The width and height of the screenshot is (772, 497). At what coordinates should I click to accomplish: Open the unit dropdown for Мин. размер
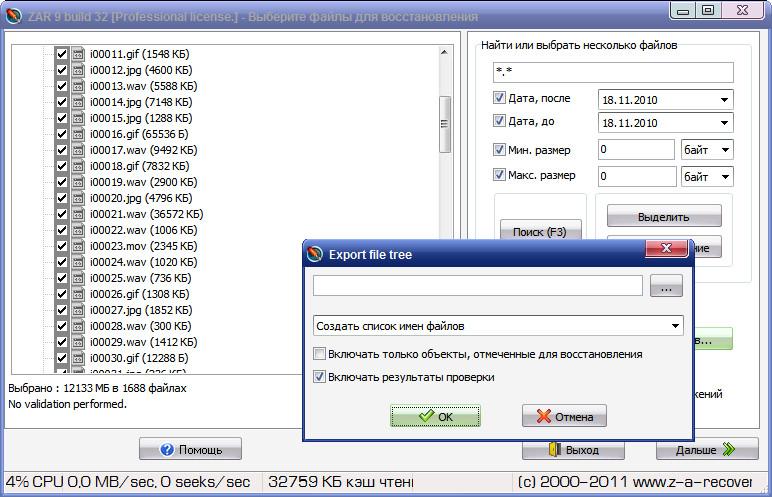point(724,150)
